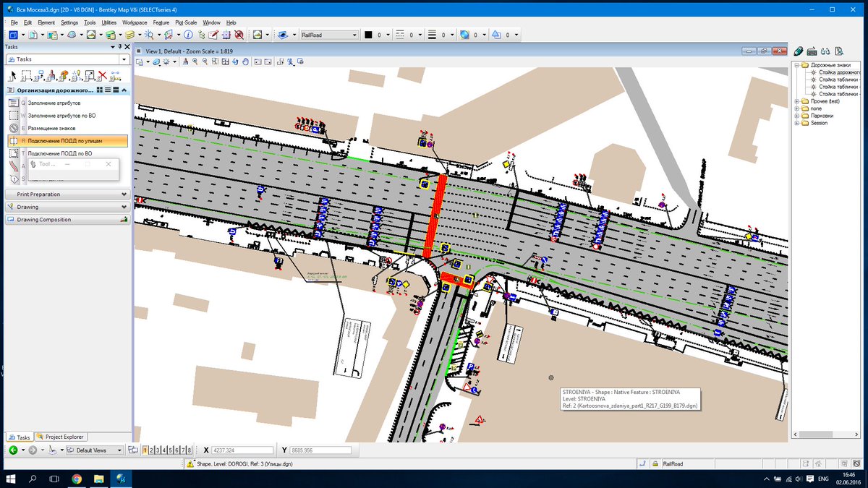868x488 pixels.
Task: Open the File menu
Action: 14,22
